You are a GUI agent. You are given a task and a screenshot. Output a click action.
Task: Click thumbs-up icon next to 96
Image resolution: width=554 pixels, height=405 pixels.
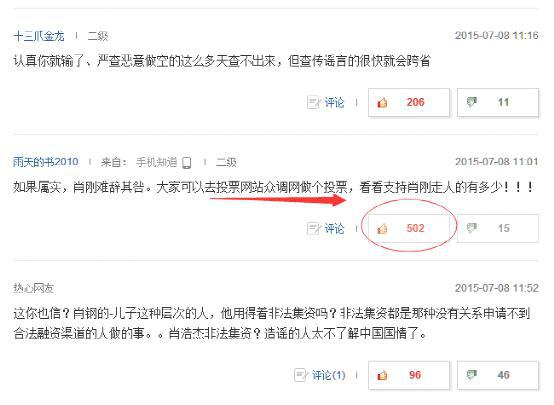click(382, 375)
